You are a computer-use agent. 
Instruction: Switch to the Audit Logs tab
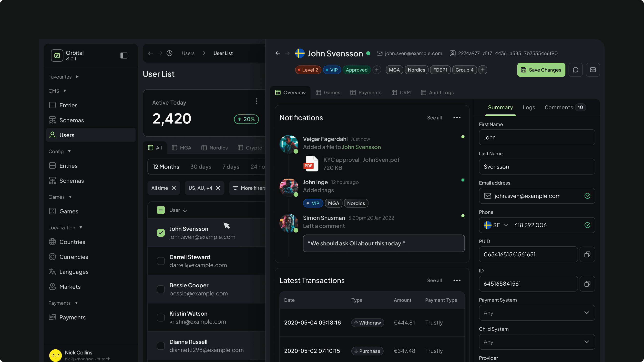point(437,92)
